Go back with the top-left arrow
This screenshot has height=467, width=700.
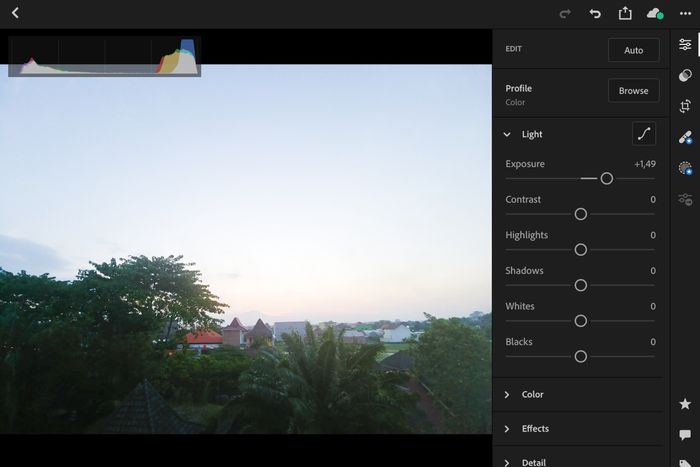tap(15, 13)
